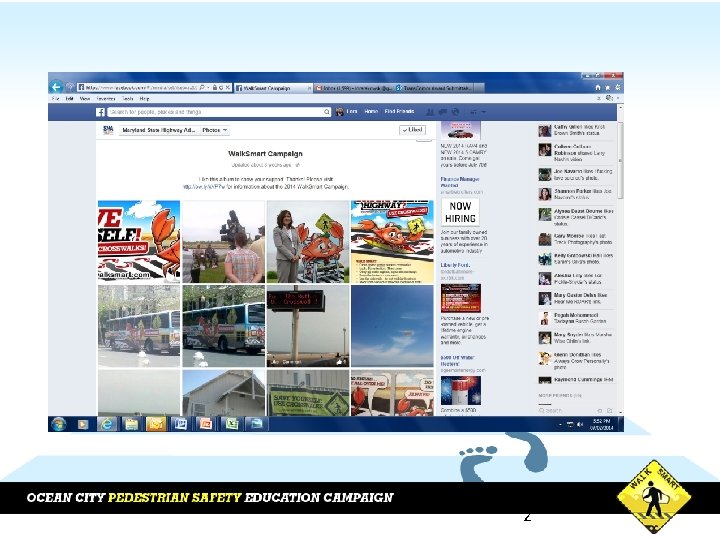Open File Explorer from the taskbar
This screenshot has height=540, width=720.
click(x=131, y=424)
